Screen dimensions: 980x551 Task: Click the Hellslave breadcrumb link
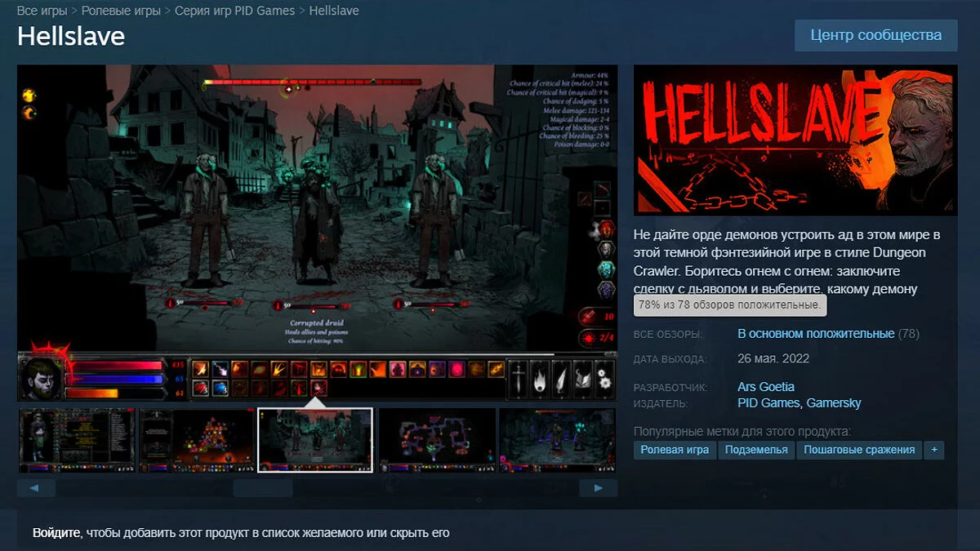(334, 11)
